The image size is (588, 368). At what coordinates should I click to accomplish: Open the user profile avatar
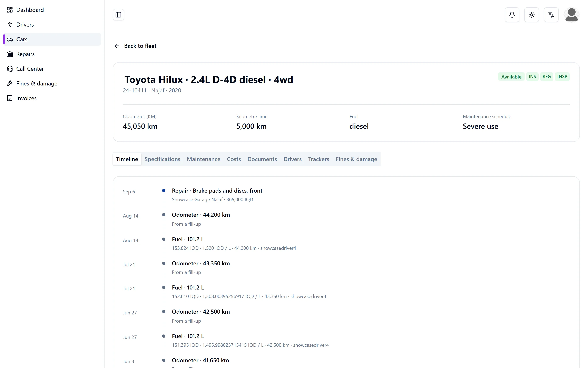click(571, 15)
